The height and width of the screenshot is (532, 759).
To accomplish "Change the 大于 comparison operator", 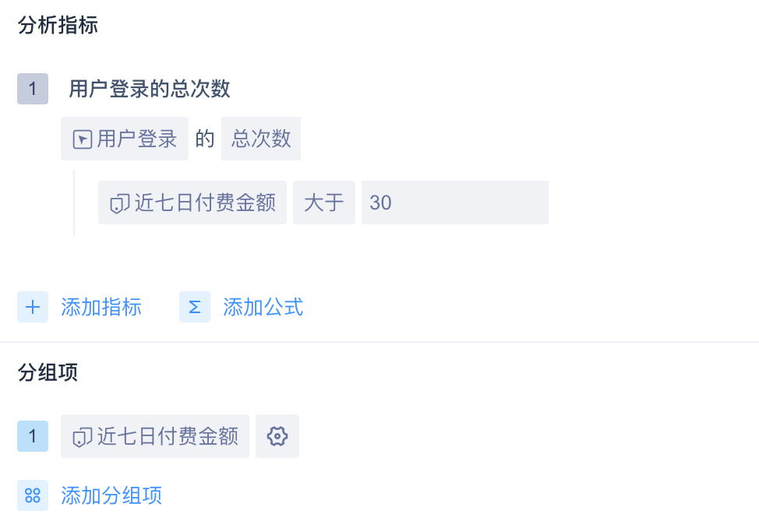I will click(x=324, y=203).
